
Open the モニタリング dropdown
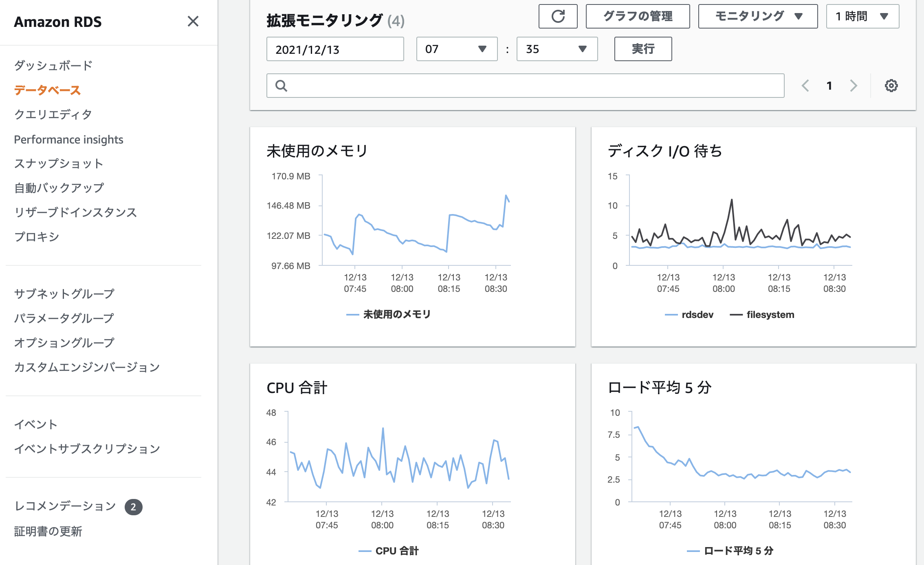758,16
